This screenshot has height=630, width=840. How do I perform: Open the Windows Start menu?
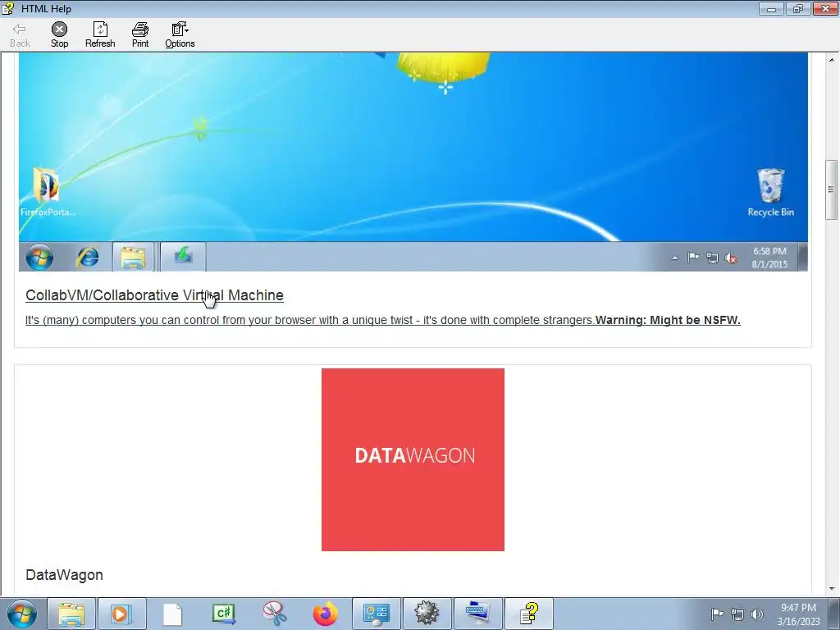pos(22,614)
